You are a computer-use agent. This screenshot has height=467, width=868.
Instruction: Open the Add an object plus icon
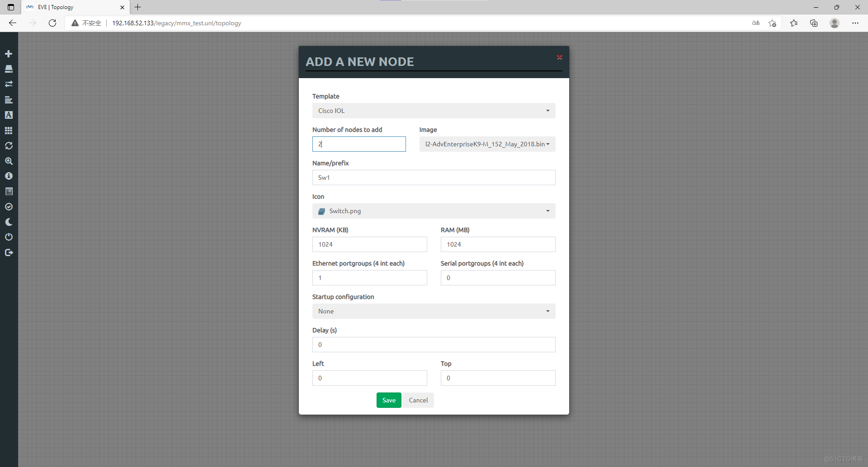[9, 54]
